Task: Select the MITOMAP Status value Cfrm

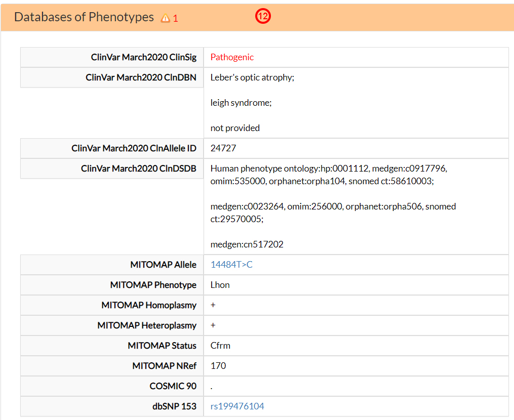Action: 219,345
